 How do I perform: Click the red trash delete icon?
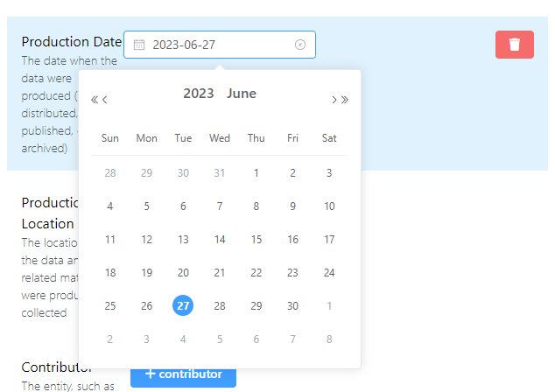point(515,45)
